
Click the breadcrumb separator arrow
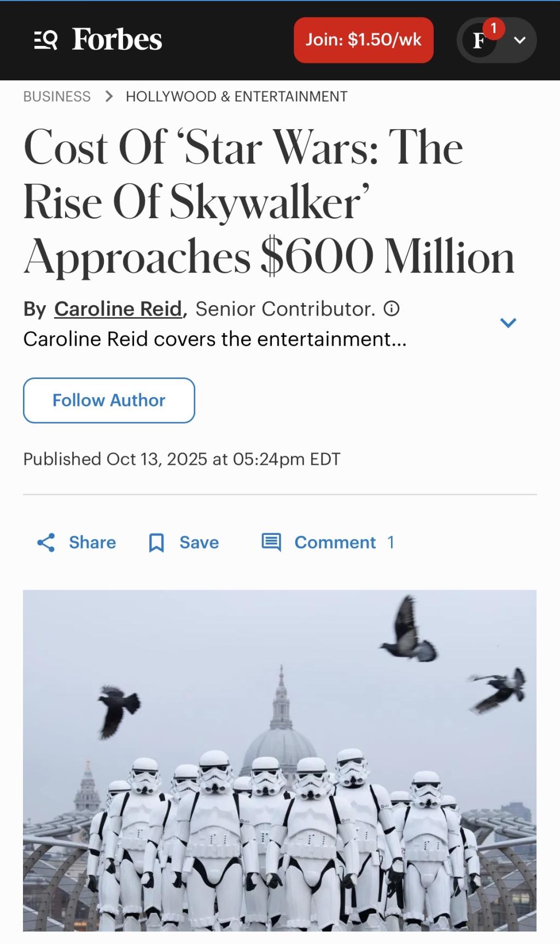pyautogui.click(x=109, y=97)
